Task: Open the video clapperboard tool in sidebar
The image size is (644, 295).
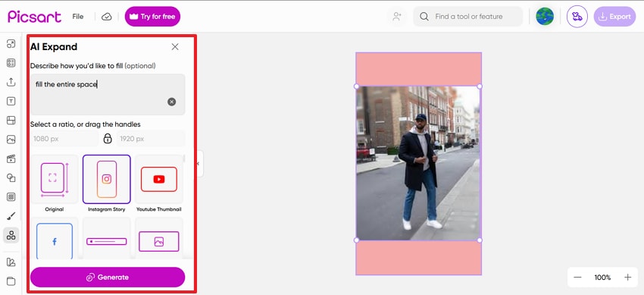Action: click(11, 158)
